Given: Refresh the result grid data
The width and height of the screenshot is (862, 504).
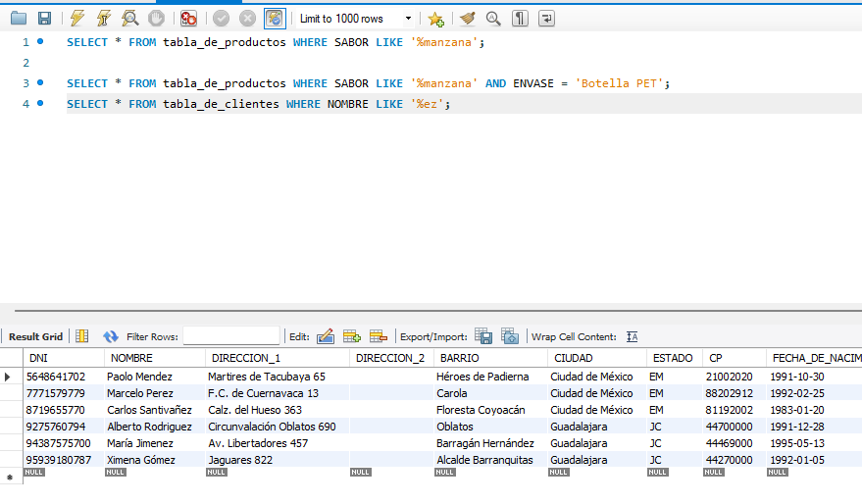Looking at the screenshot, I should 110,336.
